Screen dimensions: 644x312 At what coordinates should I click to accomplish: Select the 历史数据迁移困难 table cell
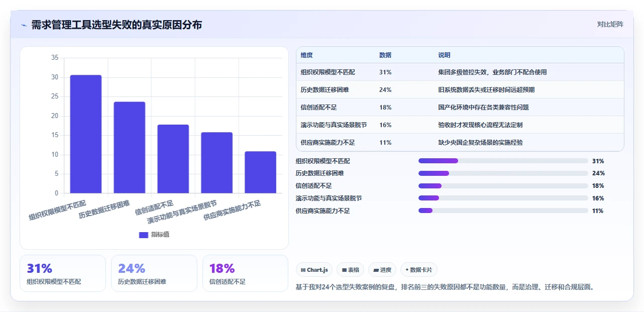point(325,90)
